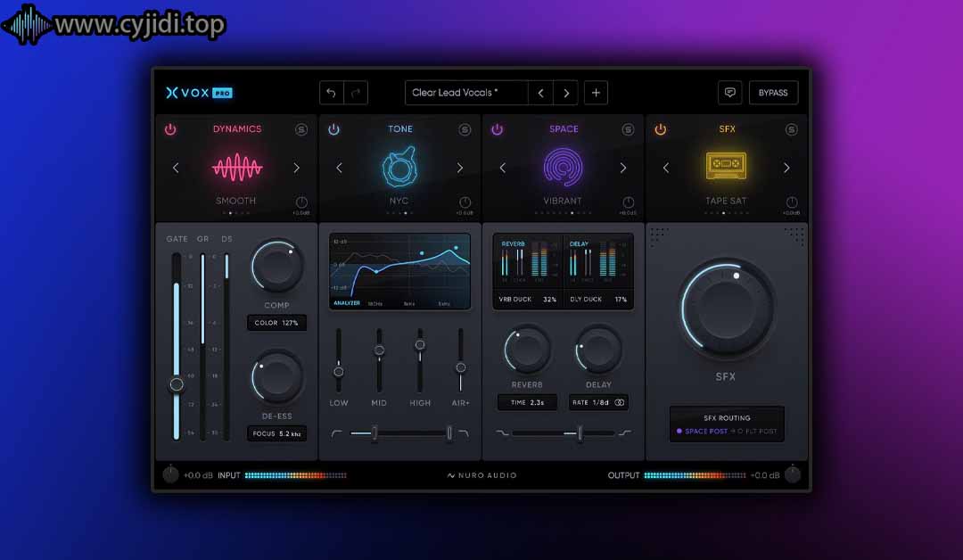The width and height of the screenshot is (963, 560).
Task: Click the Tape Sat cassette icon
Action: coord(726,165)
